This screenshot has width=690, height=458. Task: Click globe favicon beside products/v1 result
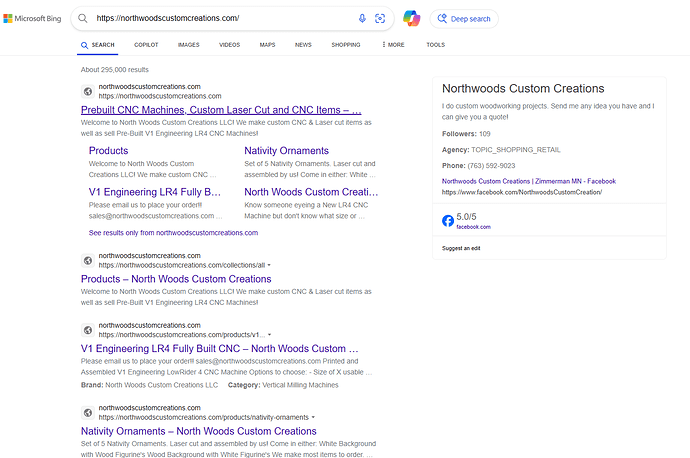(x=88, y=330)
